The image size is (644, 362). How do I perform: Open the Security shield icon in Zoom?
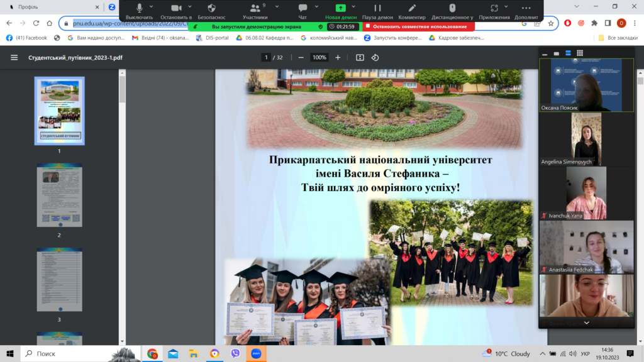click(211, 9)
